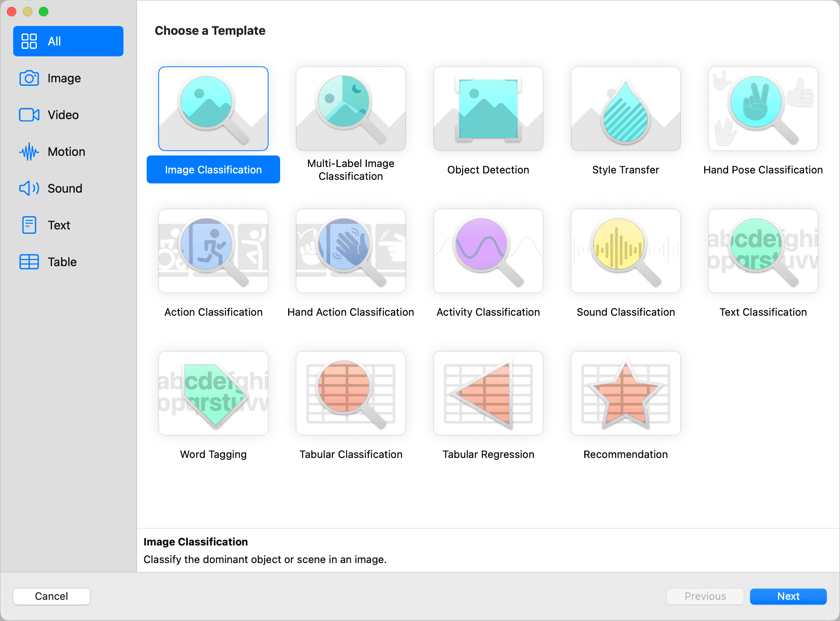Choose the Sound Classification waveform icon

click(625, 251)
